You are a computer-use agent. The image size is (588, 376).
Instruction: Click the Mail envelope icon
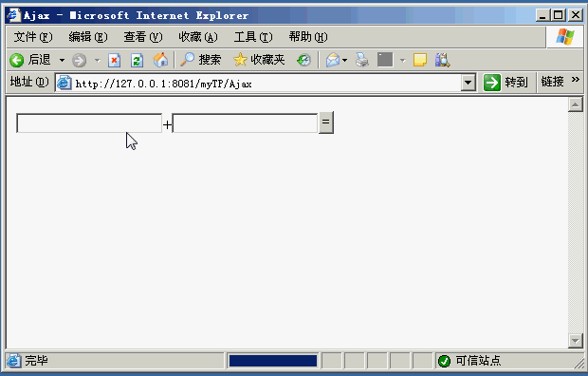click(x=332, y=60)
